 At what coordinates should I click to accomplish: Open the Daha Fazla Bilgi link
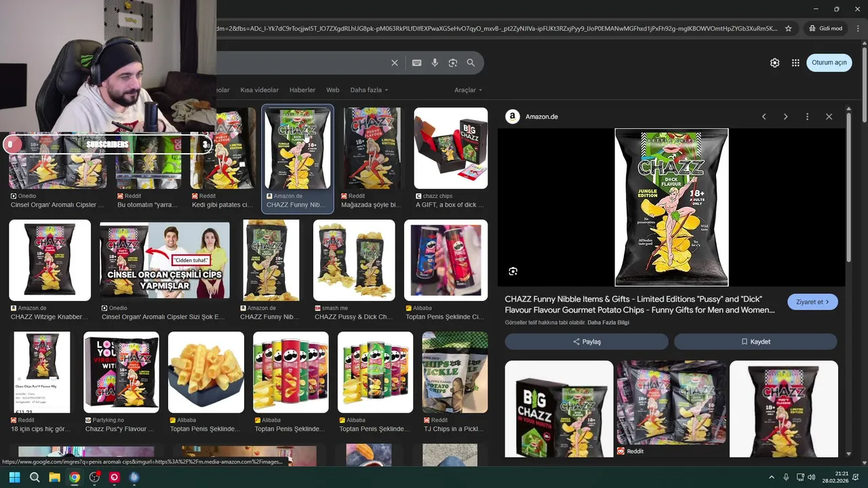click(x=608, y=323)
